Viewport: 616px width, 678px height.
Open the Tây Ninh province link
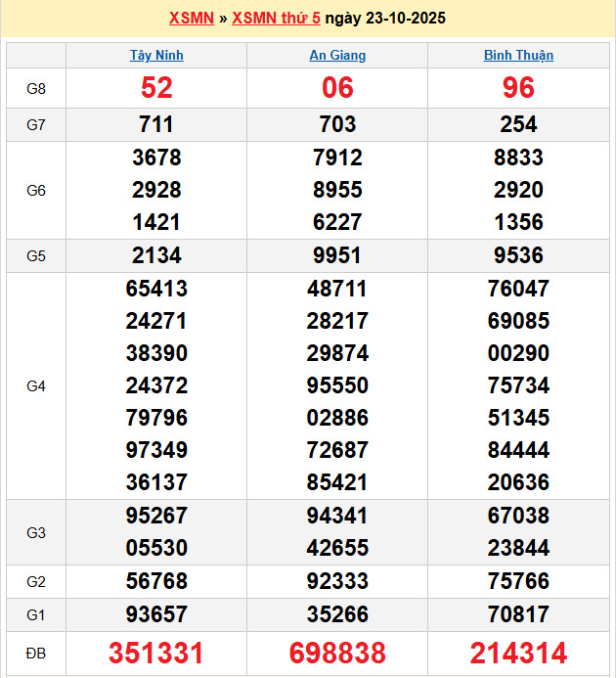[x=156, y=55]
